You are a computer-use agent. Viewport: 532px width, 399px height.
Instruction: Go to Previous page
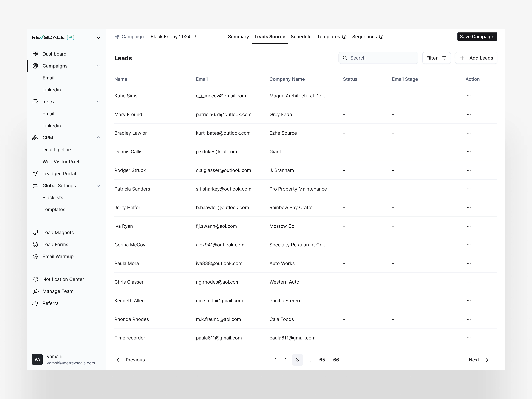(131, 360)
